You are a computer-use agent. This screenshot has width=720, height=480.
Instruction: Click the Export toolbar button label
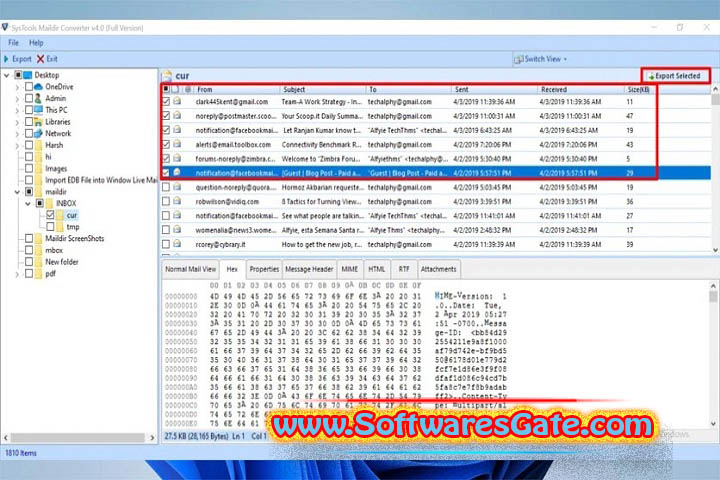[22, 59]
